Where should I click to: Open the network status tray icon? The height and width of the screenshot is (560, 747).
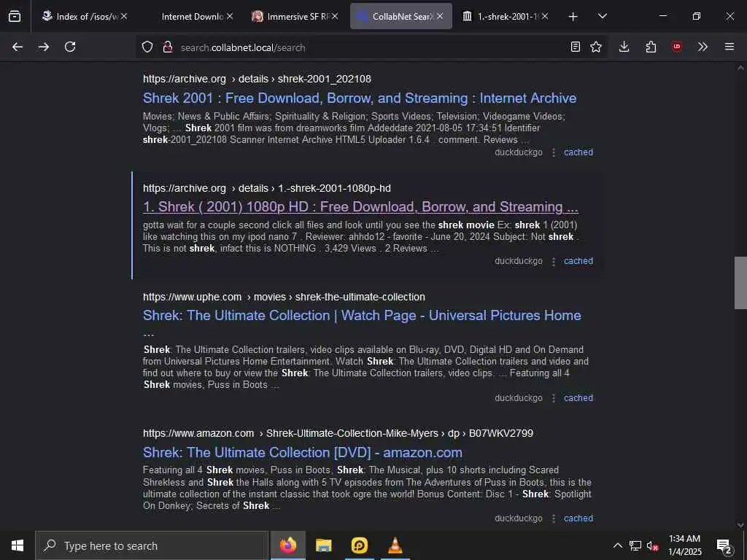point(635,545)
